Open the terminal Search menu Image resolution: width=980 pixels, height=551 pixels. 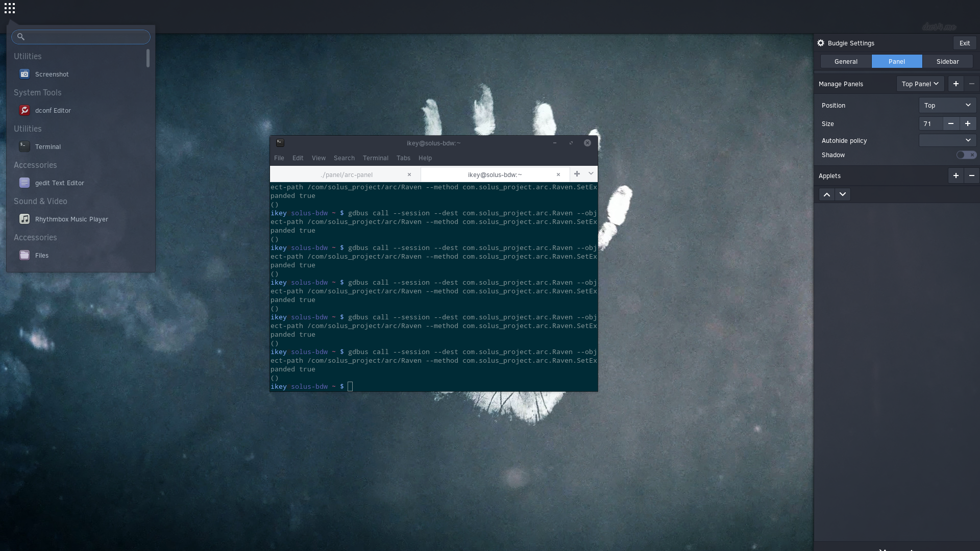pyautogui.click(x=344, y=158)
